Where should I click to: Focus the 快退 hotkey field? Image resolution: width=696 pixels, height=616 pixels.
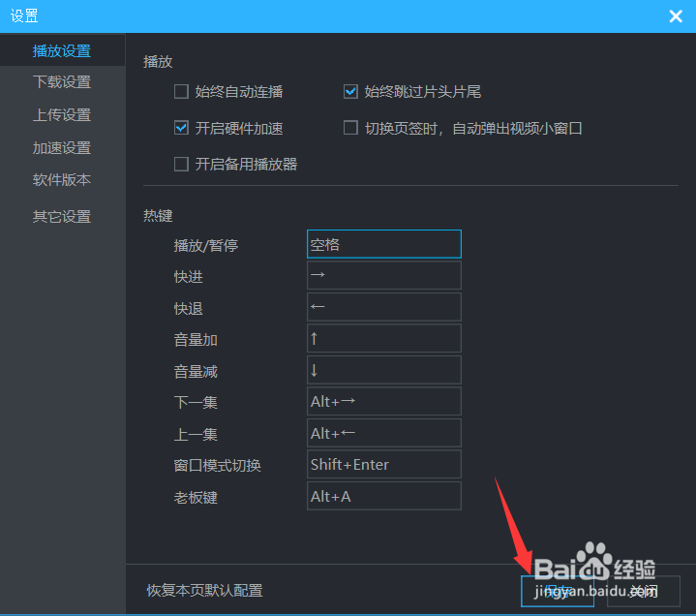tap(384, 307)
